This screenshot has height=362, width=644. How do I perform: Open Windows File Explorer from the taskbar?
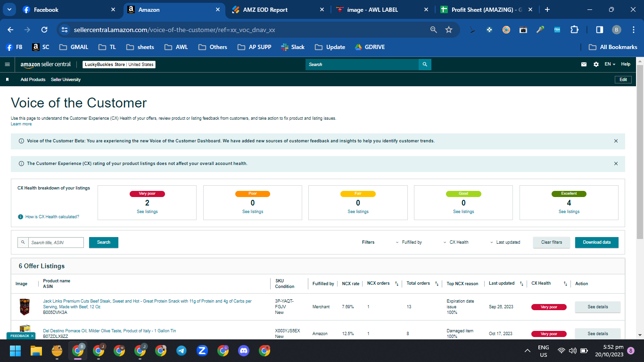[36, 351]
